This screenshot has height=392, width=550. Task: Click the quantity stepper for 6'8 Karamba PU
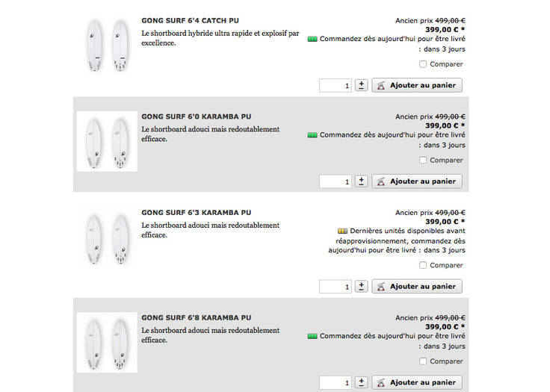pos(362,382)
